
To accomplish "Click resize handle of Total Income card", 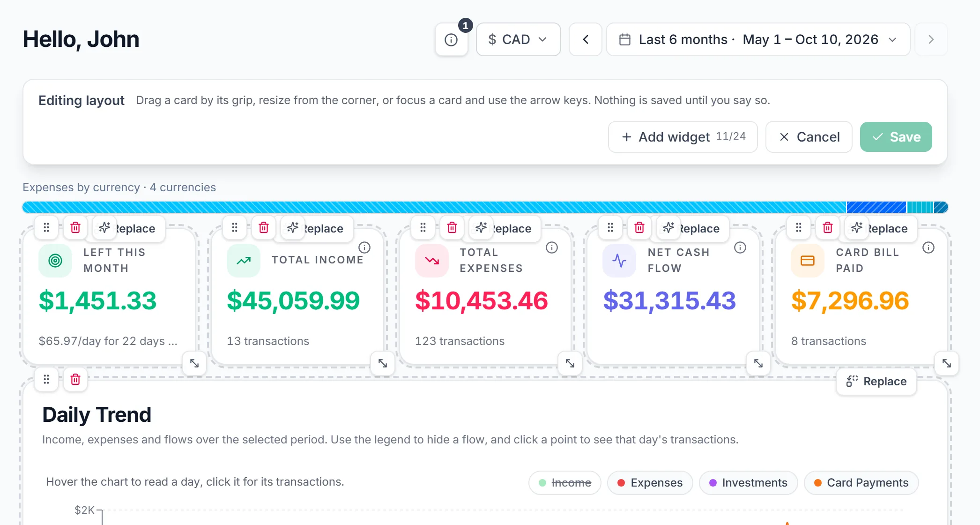I will 383,363.
